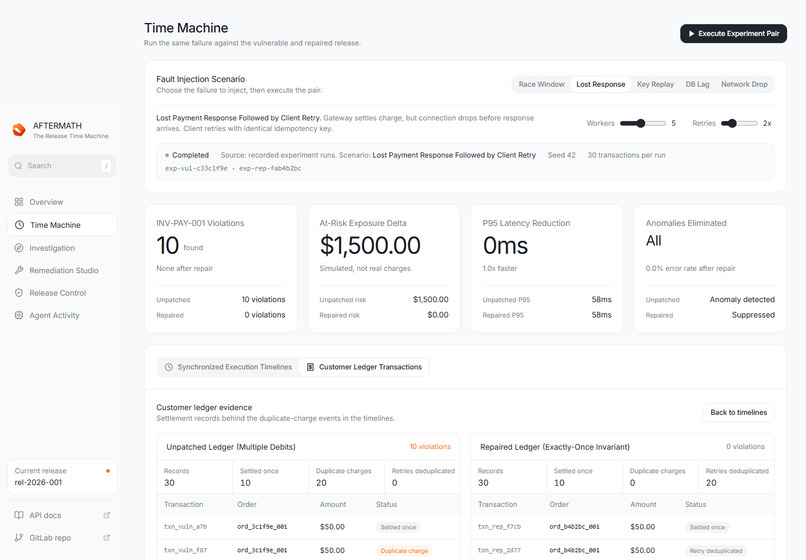Click the Agent Activity icon
The height and width of the screenshot is (560, 806).
click(19, 315)
